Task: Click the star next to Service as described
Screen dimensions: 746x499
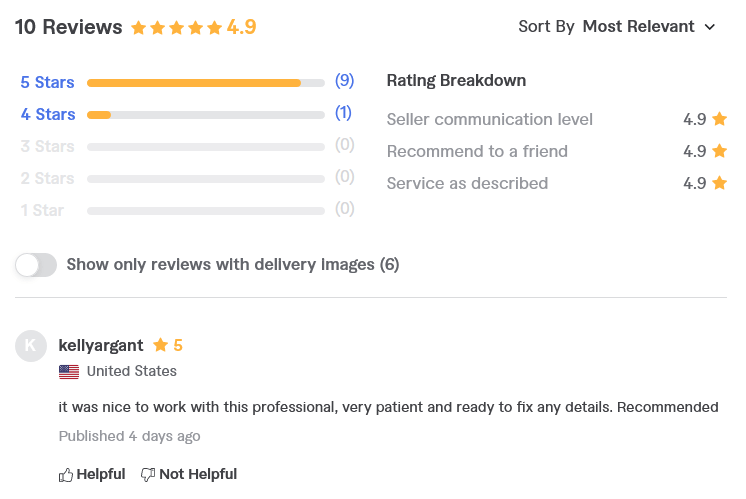Action: [719, 183]
